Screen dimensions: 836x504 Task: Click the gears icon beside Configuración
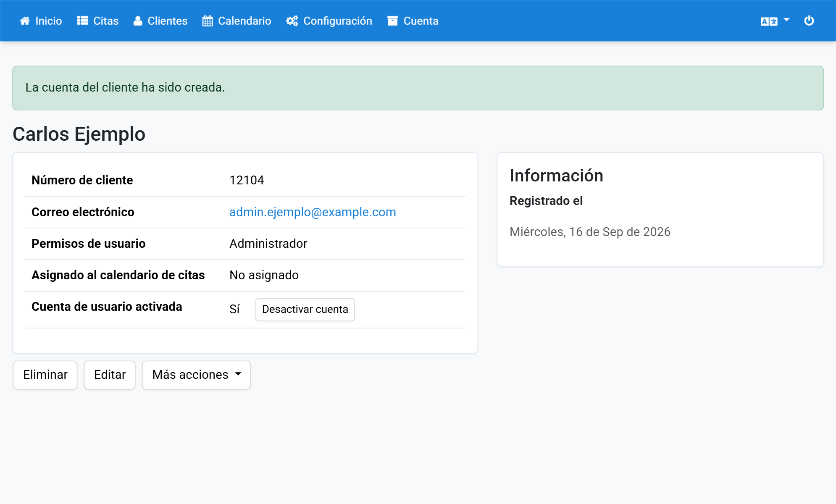coord(292,21)
